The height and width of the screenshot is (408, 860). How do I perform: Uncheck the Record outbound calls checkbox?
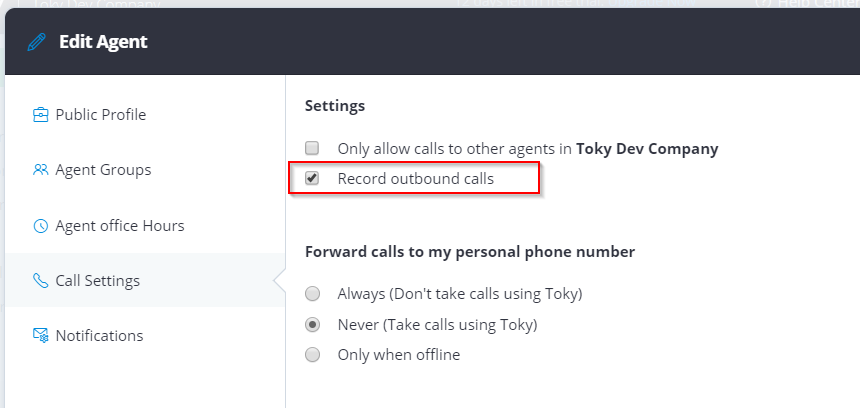[x=312, y=179]
